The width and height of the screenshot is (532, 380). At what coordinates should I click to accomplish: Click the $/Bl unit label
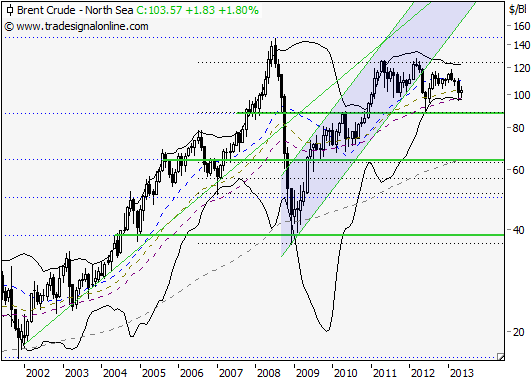click(x=518, y=10)
